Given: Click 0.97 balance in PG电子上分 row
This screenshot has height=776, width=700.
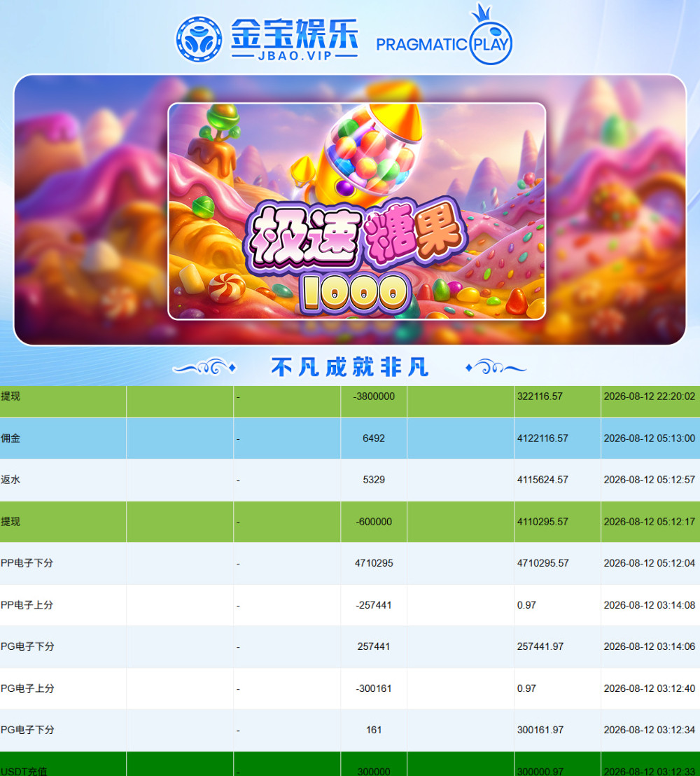Looking at the screenshot, I should pyautogui.click(x=526, y=689).
